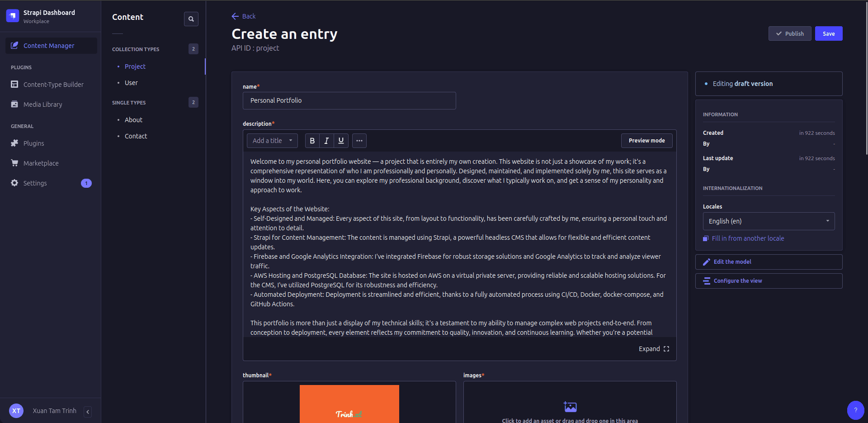The image size is (868, 423).
Task: Click the Settings notification badge
Action: coord(86,183)
